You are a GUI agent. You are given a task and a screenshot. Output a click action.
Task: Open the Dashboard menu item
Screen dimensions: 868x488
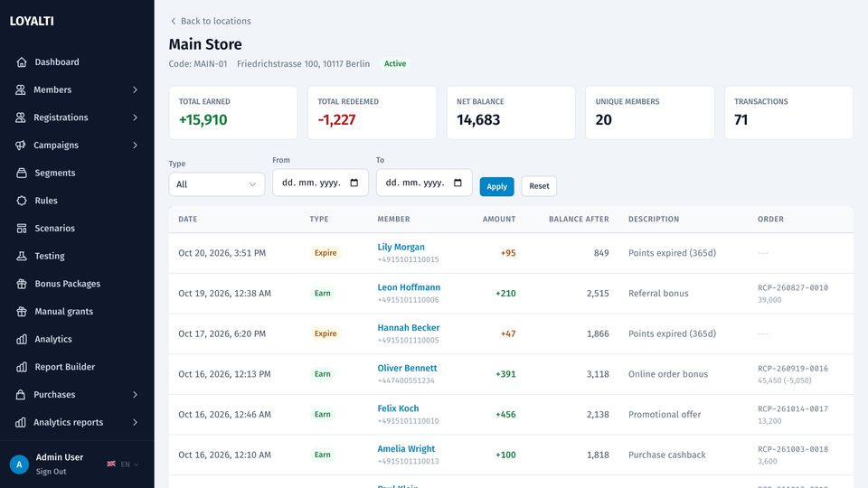[x=77, y=62]
